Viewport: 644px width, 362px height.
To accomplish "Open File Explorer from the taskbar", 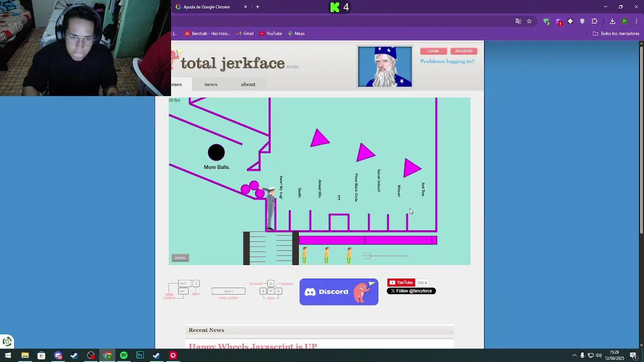I will point(25,355).
